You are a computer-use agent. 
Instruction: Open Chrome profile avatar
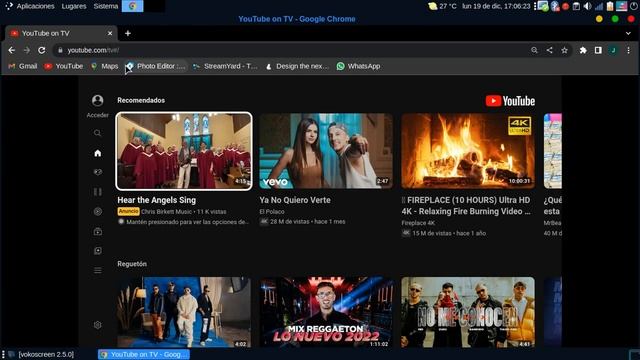click(x=613, y=50)
